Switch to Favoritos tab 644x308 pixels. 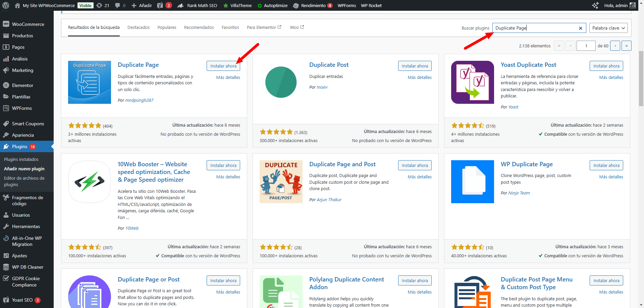230,28
